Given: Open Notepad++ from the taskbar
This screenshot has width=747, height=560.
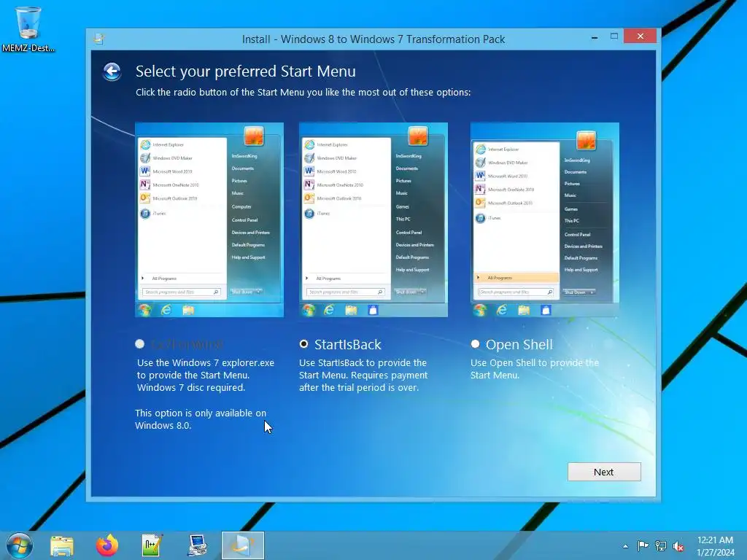Looking at the screenshot, I should point(152,545).
